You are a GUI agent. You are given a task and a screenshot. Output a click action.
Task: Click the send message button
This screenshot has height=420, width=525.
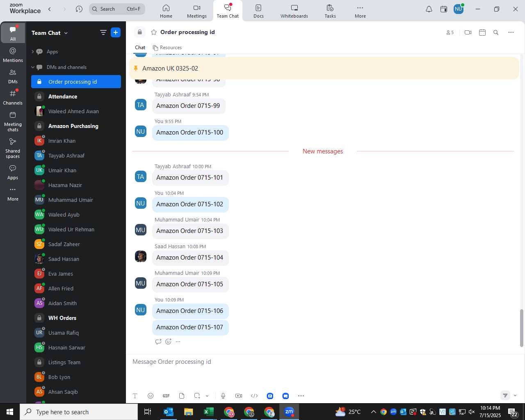tap(505, 395)
